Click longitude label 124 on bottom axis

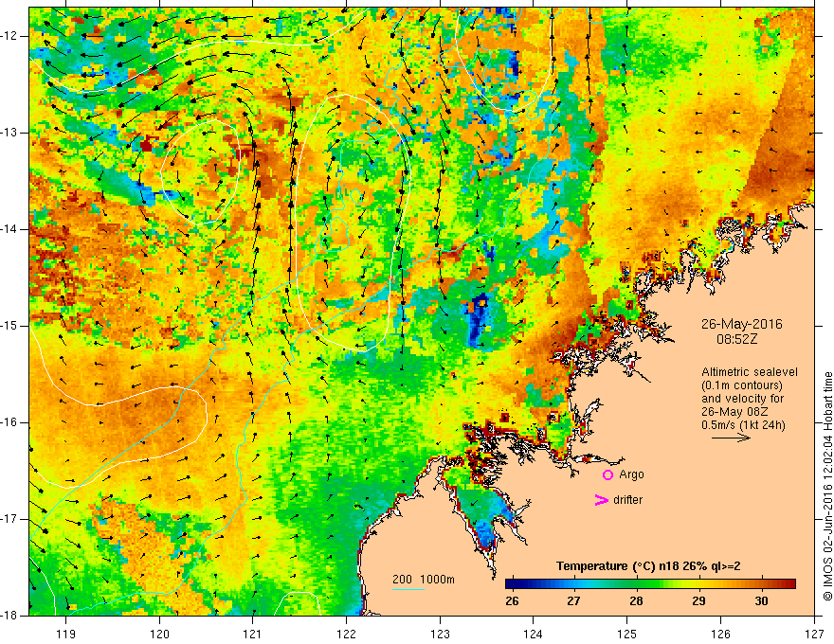point(534,634)
